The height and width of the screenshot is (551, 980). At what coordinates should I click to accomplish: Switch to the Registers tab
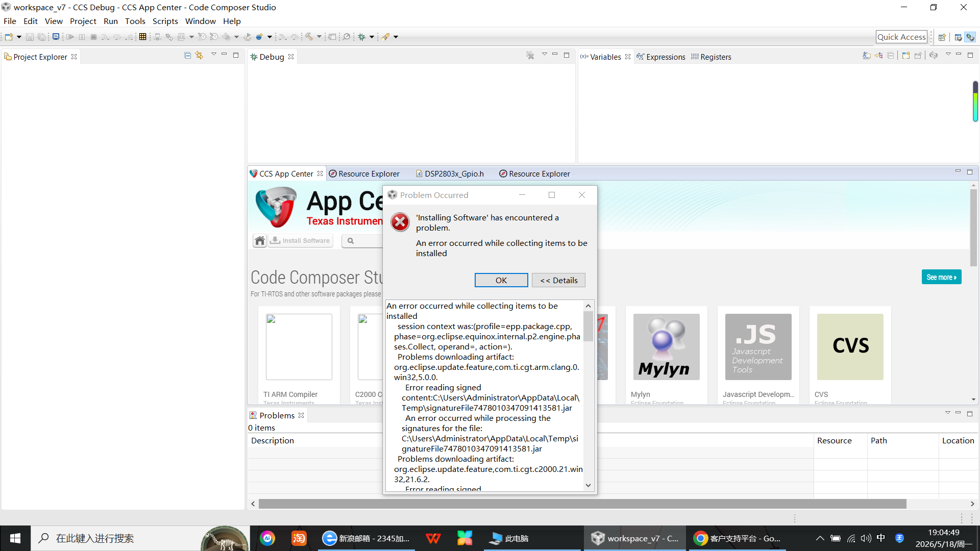click(x=711, y=57)
